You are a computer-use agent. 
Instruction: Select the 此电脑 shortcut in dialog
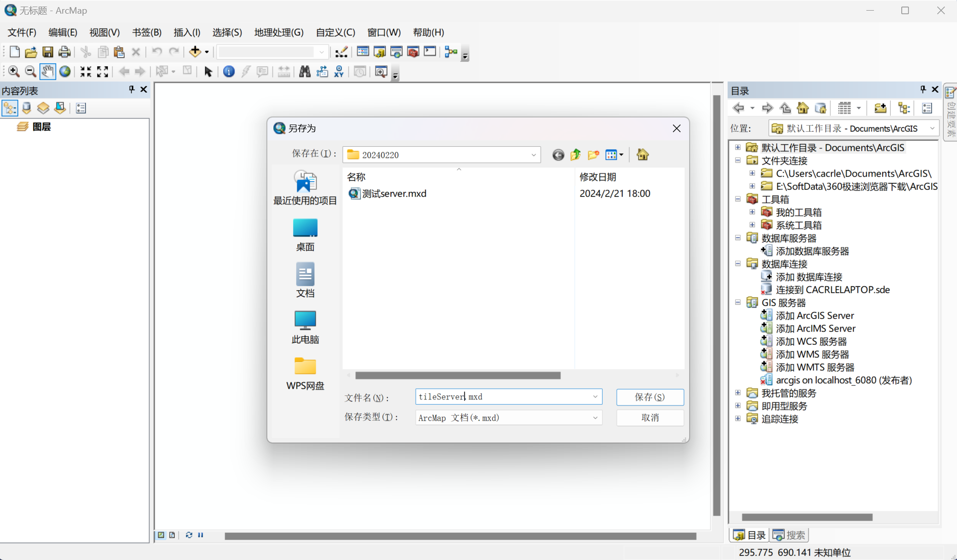pyautogui.click(x=305, y=328)
